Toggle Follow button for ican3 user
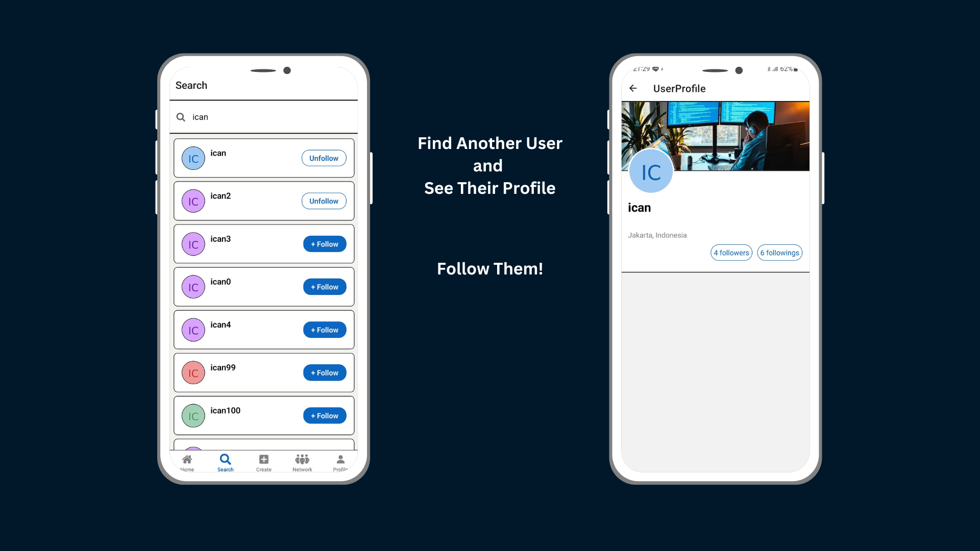980x551 pixels. coord(325,243)
